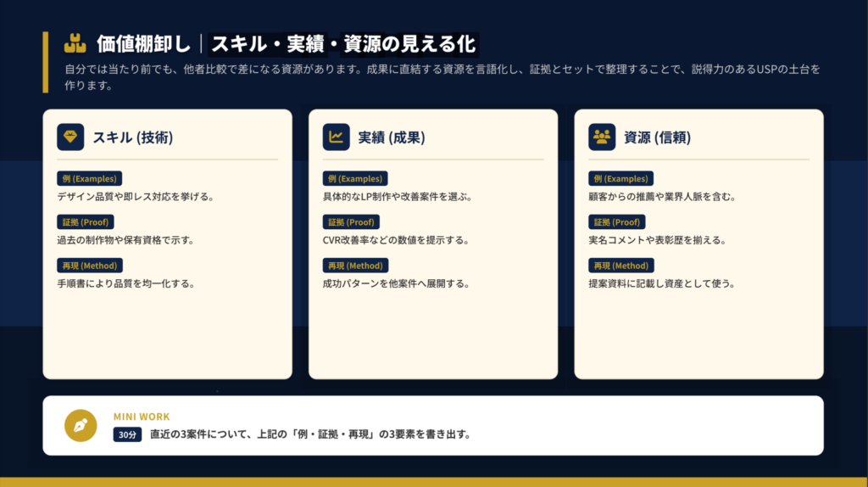Click the chart icon in 実績 card

336,137
